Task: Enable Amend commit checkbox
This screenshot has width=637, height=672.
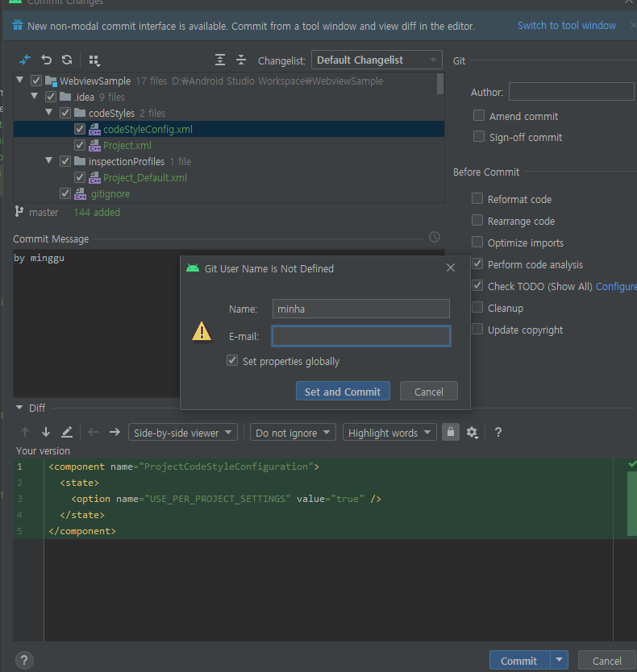Action: pyautogui.click(x=479, y=115)
